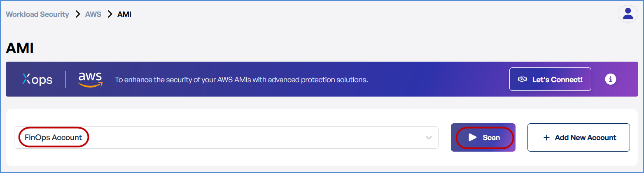Click the banner text about AWS AMIs
The width and height of the screenshot is (644, 173).
point(241,79)
